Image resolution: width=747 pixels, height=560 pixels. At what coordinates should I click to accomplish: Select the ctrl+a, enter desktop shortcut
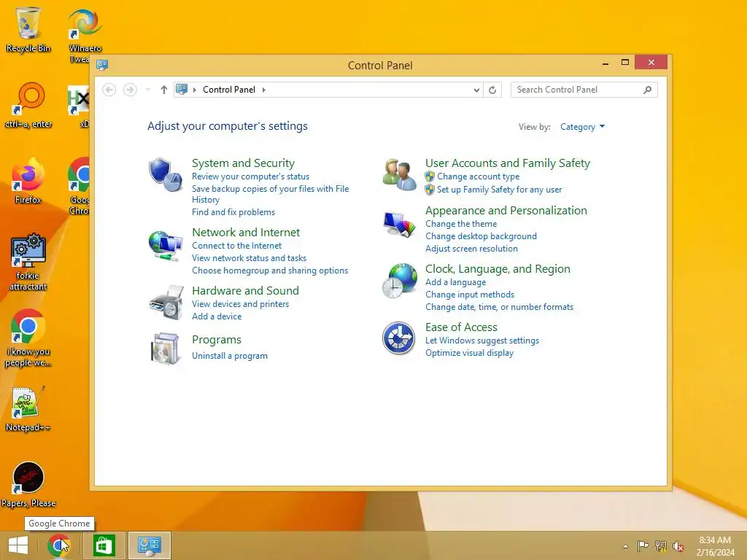click(x=28, y=105)
